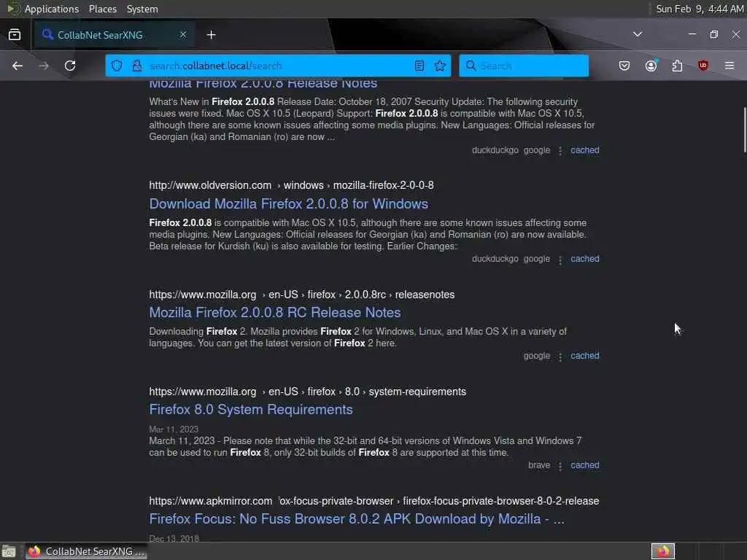The image size is (747, 560).
Task: Bookmark this page with the star
Action: pos(440,66)
